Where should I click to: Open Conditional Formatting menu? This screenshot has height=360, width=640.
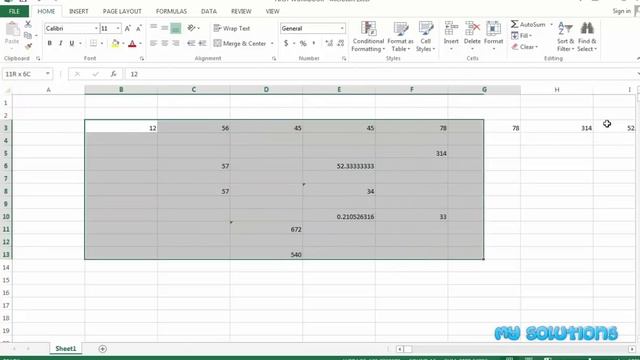click(x=368, y=36)
